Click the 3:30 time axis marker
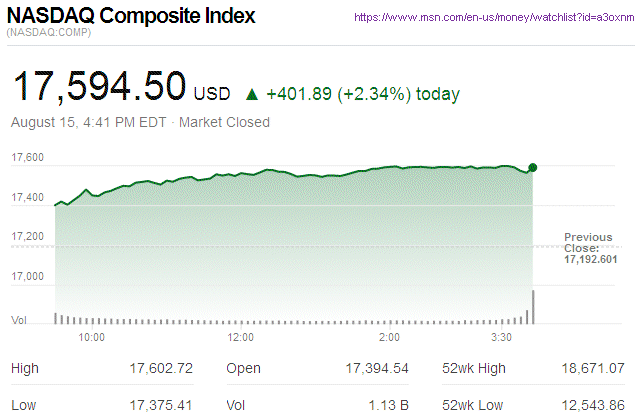 [502, 337]
